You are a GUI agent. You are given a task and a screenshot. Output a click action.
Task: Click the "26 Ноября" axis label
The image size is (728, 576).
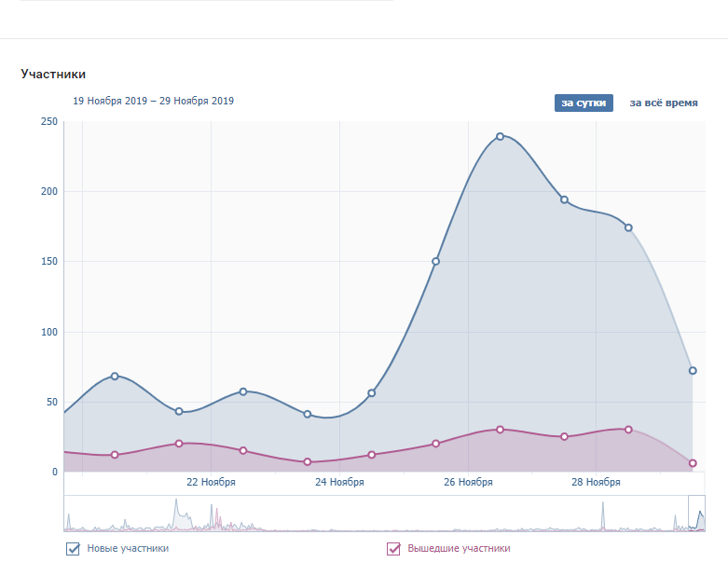click(x=468, y=482)
